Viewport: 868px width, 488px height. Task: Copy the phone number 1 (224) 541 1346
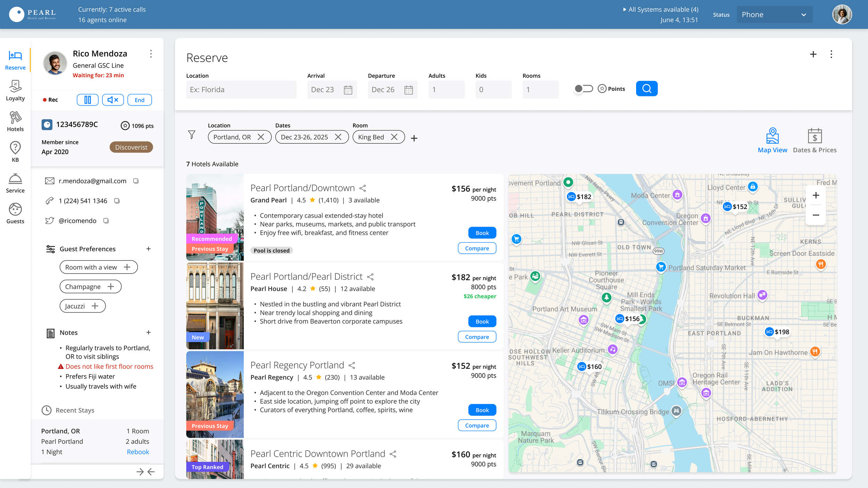[117, 201]
